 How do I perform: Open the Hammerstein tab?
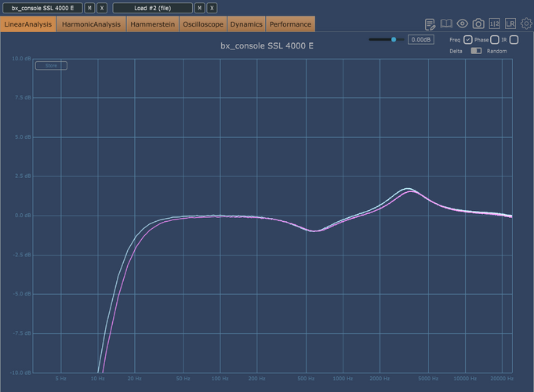[x=152, y=24]
